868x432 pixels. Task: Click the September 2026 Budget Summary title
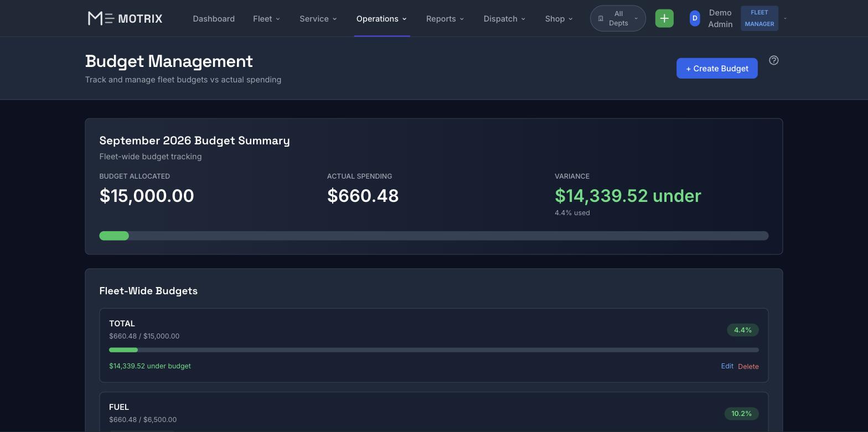pyautogui.click(x=194, y=140)
